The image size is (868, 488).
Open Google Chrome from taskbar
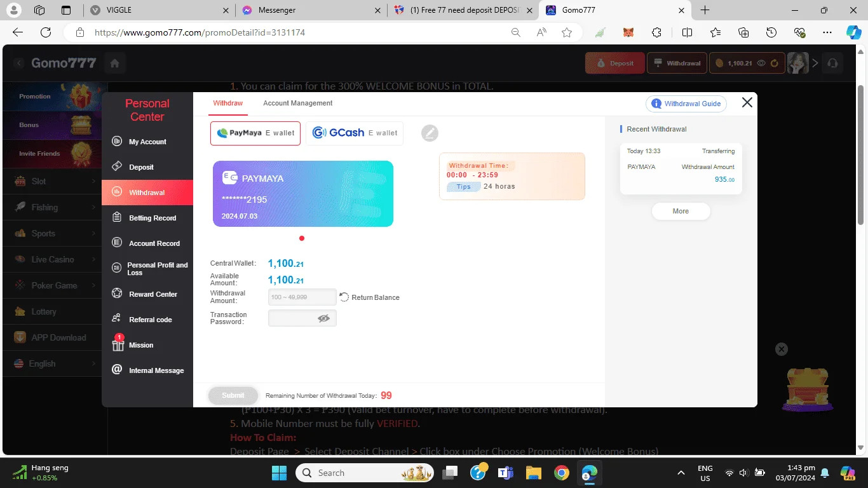[x=561, y=473]
